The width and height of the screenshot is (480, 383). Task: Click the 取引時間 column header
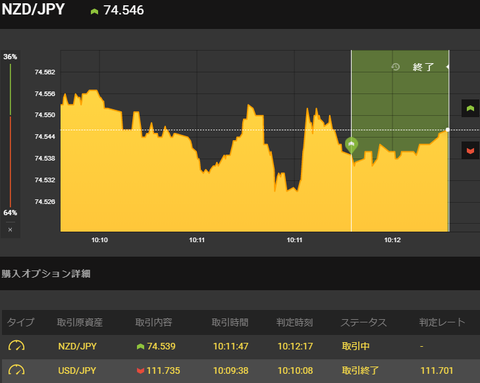click(230, 322)
